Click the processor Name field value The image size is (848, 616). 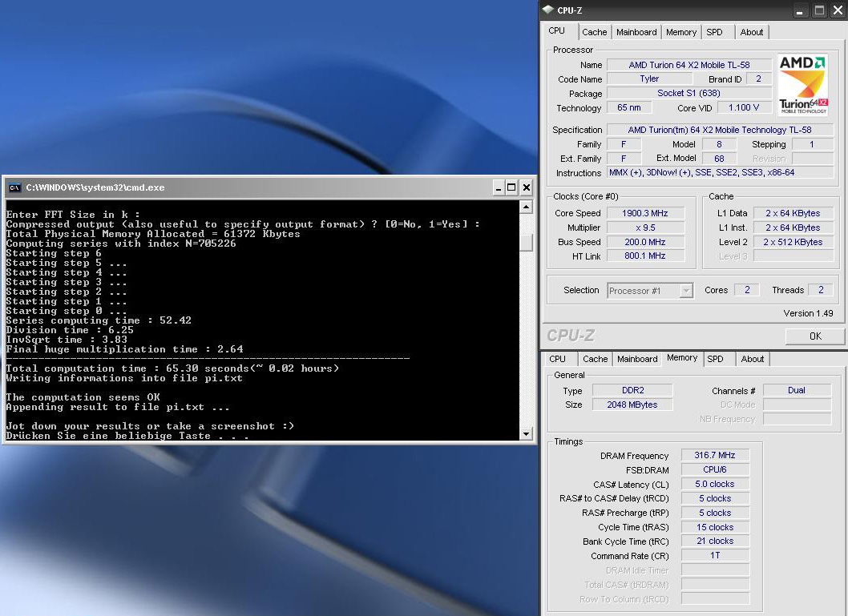click(x=689, y=65)
